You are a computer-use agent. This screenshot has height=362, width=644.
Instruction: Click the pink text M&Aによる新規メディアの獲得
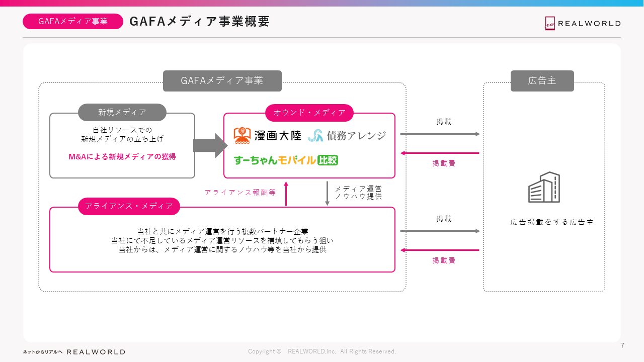122,157
